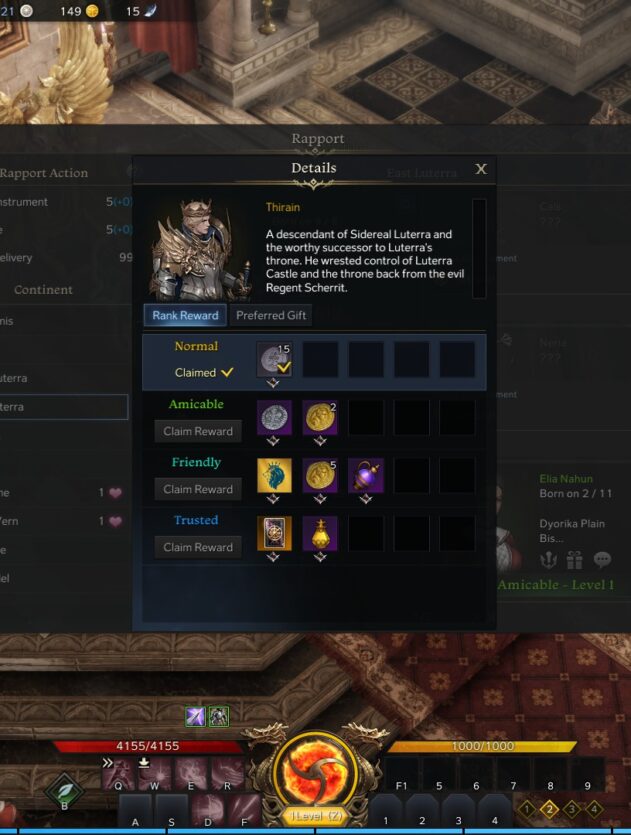Screen dimensions: 631x835
Task: Expand arrow below Amicable silver coin reward
Action: coord(273,441)
